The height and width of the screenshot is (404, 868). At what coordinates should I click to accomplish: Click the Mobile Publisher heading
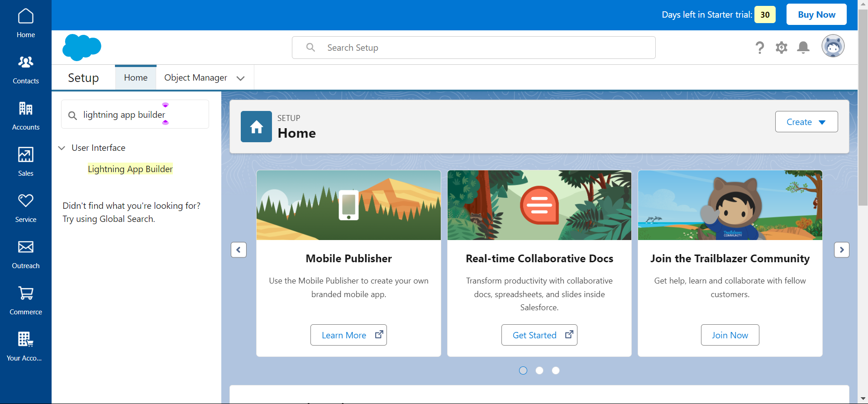pos(348,259)
